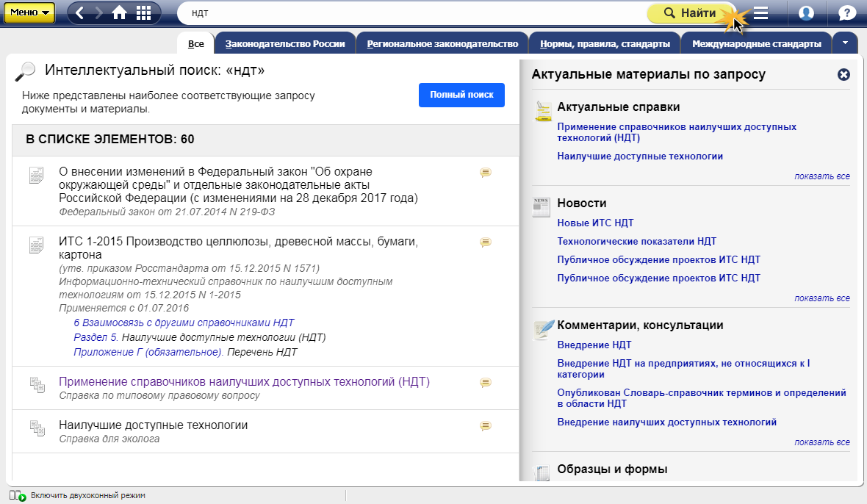
Task: Show all items under Новости
Action: pos(821,298)
